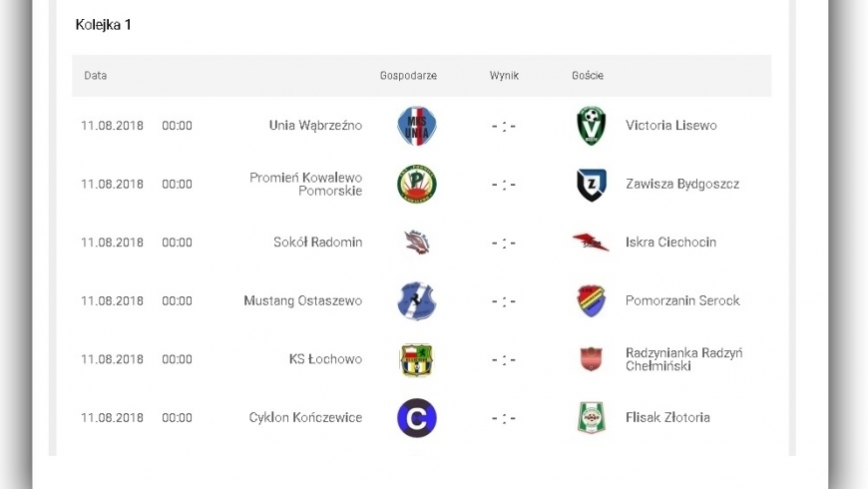Viewport: 868px width, 489px height.
Task: Open the Mustang Ostaszewo blue crest
Action: [x=417, y=301]
